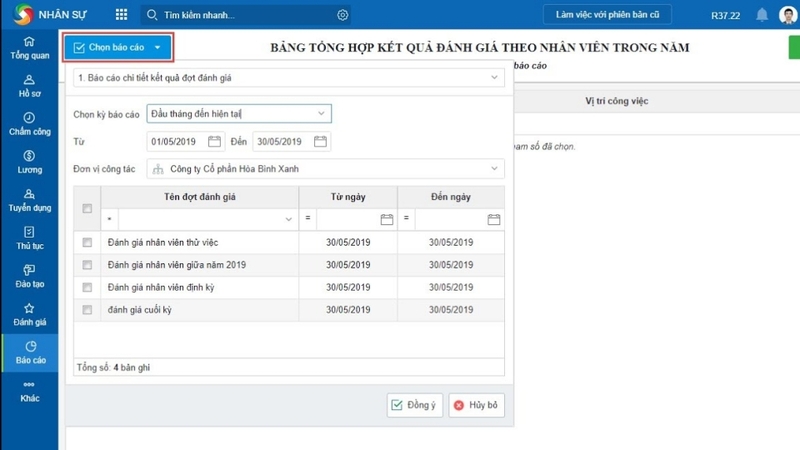Viewport: 800px width, 450px height.
Task: Open Tuyển dụng section
Action: 30,201
